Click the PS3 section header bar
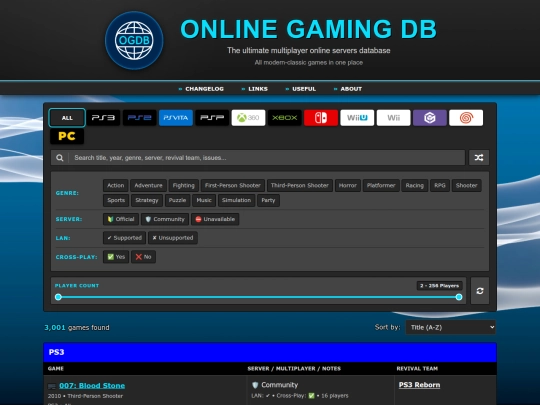540x405 pixels. 270,352
